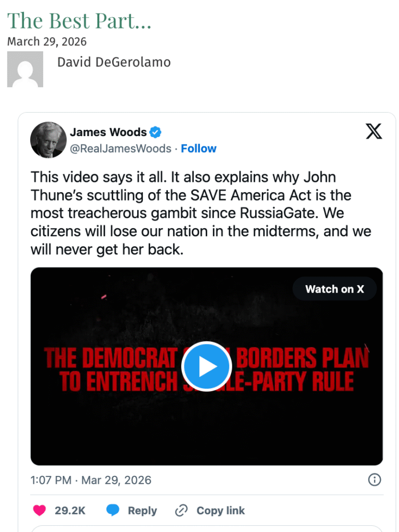Click the 1:07 PM Mar 29, 2026 timestamp

click(x=91, y=480)
